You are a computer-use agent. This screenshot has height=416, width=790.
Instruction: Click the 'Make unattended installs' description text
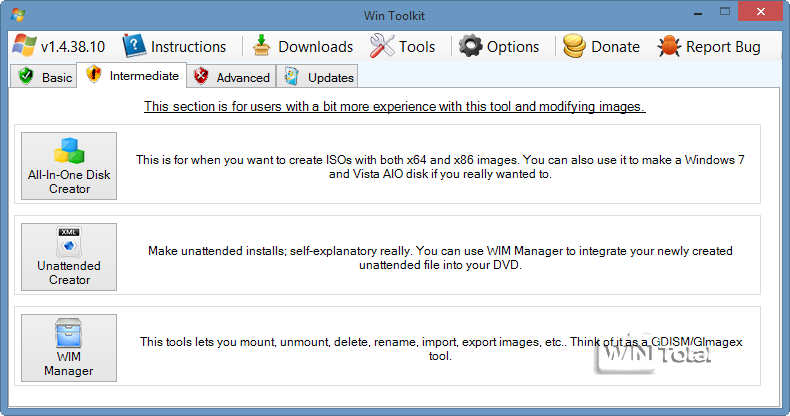coord(440,258)
